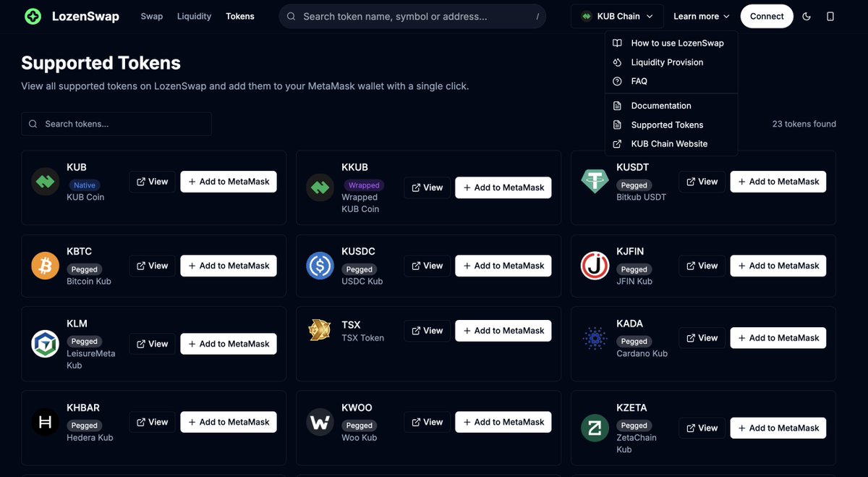Click KUB Chain green logo in selector
The width and height of the screenshot is (868, 477).
[x=587, y=16]
